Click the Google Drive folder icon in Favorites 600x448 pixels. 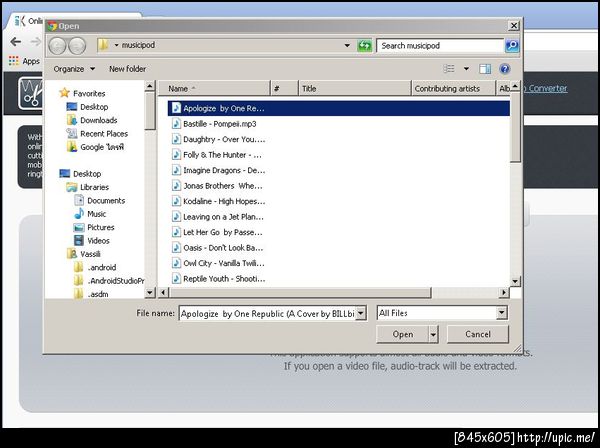pos(72,147)
